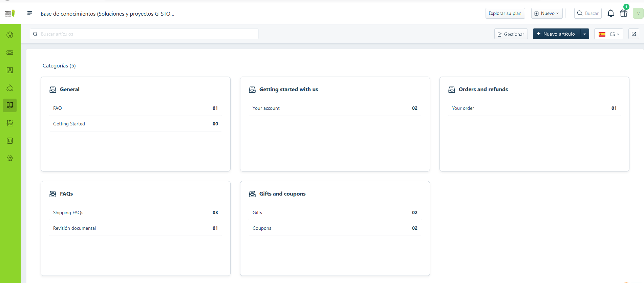The image size is (644, 283).
Task: Create a new article with Nuevo artículo
Action: [556, 34]
